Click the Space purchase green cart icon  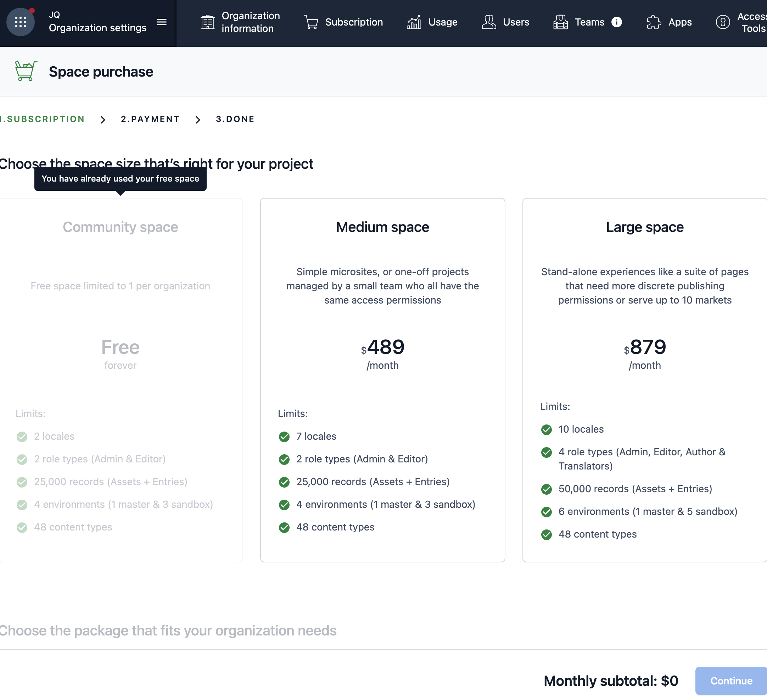point(26,71)
